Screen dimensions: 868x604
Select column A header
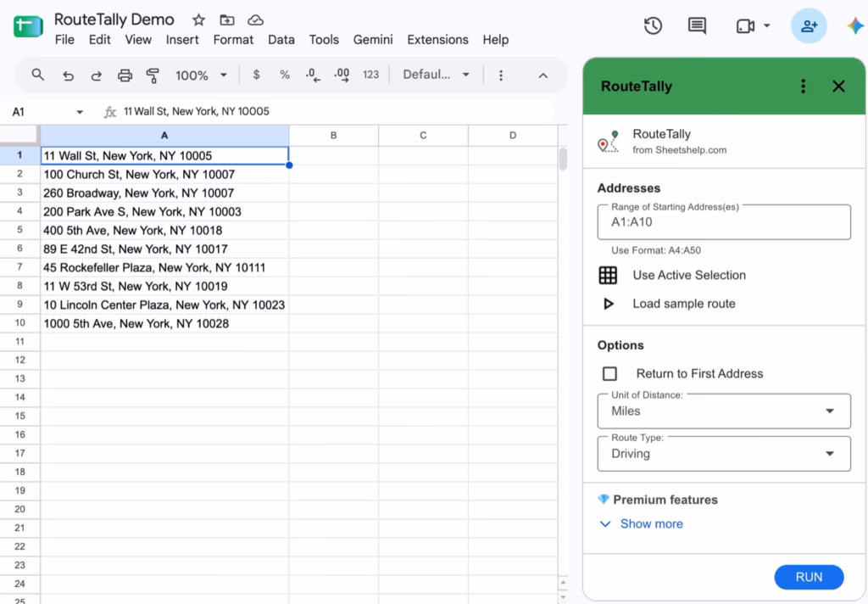[164, 135]
